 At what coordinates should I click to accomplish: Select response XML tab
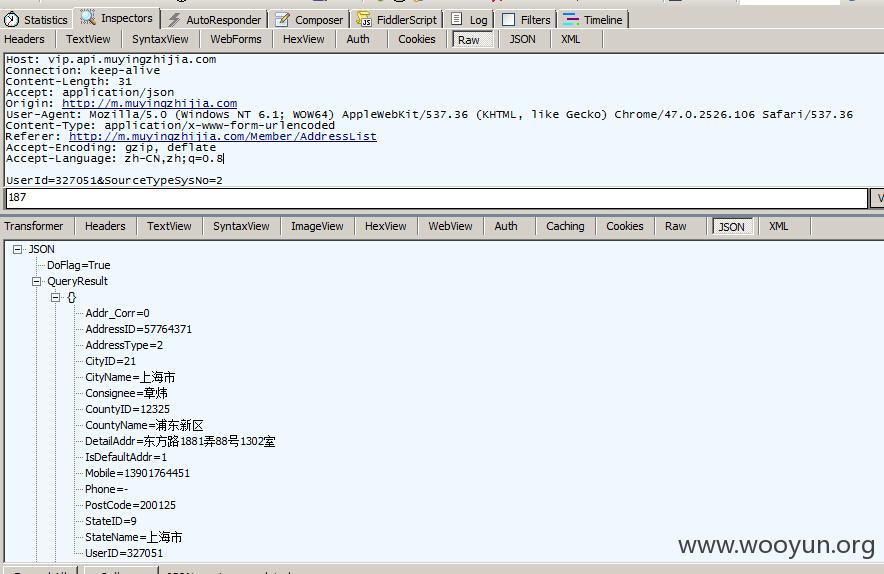coord(779,226)
